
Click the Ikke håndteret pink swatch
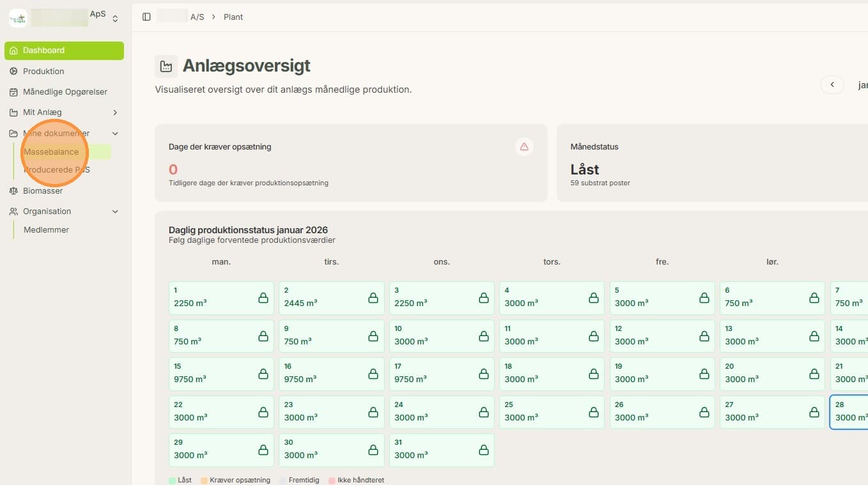332,481
